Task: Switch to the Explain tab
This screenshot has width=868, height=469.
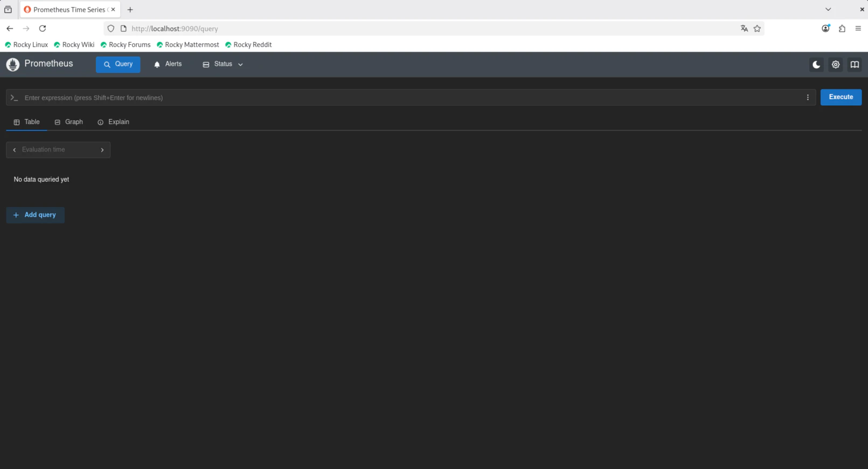Action: click(x=113, y=122)
